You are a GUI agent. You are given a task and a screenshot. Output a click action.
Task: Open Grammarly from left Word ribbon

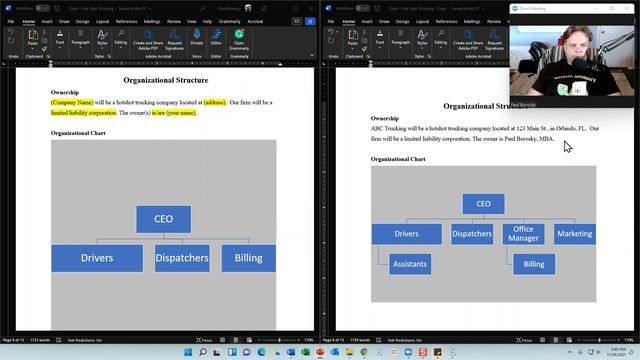pos(239,40)
